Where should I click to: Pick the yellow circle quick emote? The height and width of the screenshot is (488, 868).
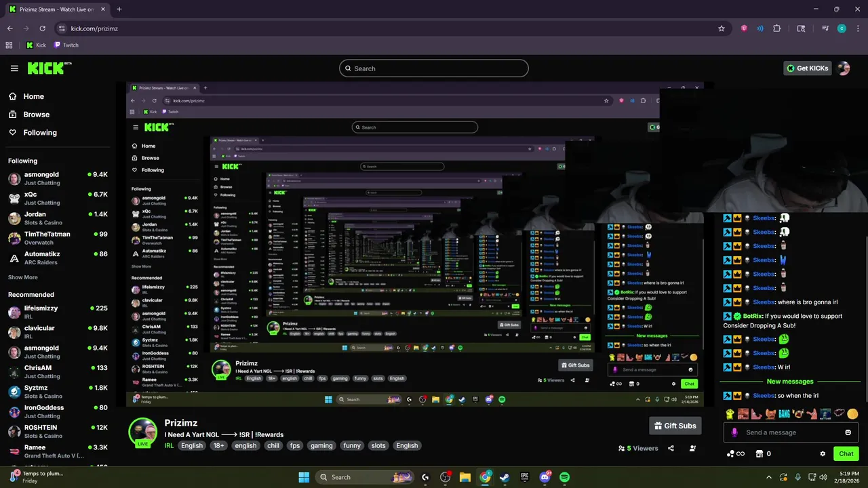[852, 413]
